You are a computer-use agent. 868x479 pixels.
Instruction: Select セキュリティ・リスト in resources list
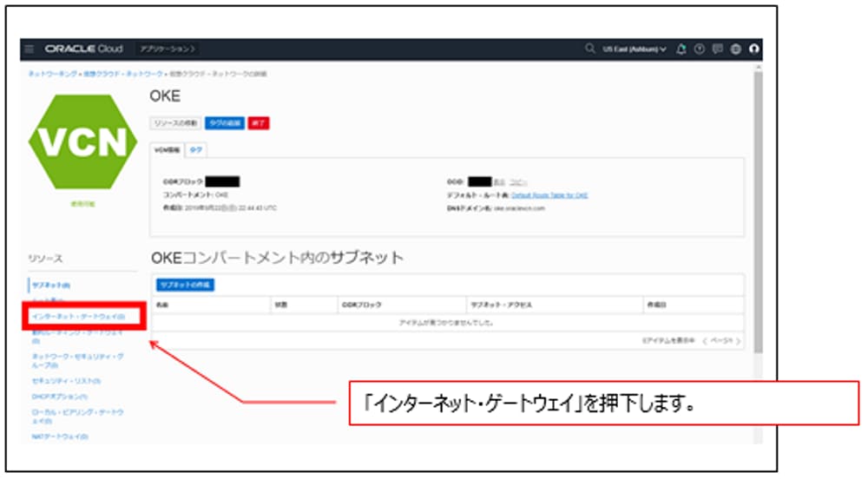click(x=67, y=381)
